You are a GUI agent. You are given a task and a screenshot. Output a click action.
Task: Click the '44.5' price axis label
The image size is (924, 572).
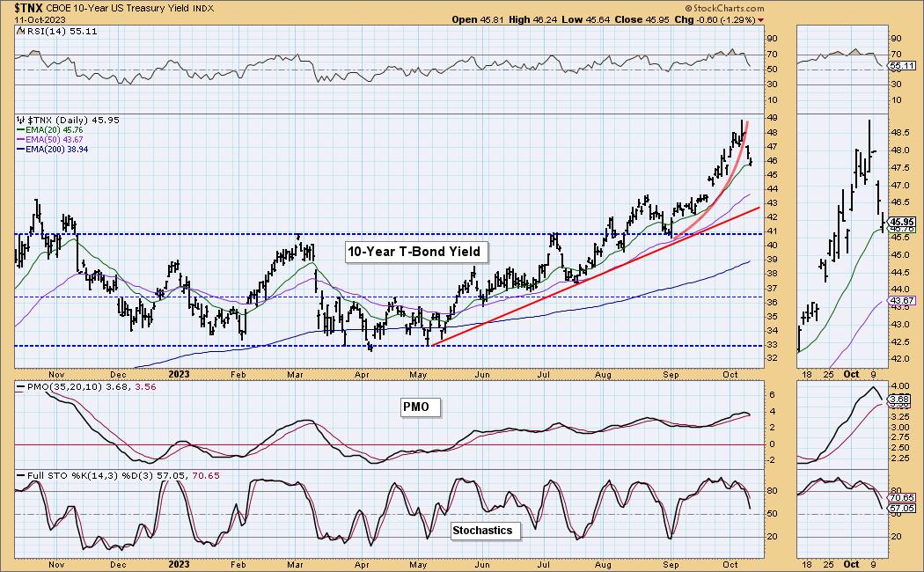tap(900, 272)
